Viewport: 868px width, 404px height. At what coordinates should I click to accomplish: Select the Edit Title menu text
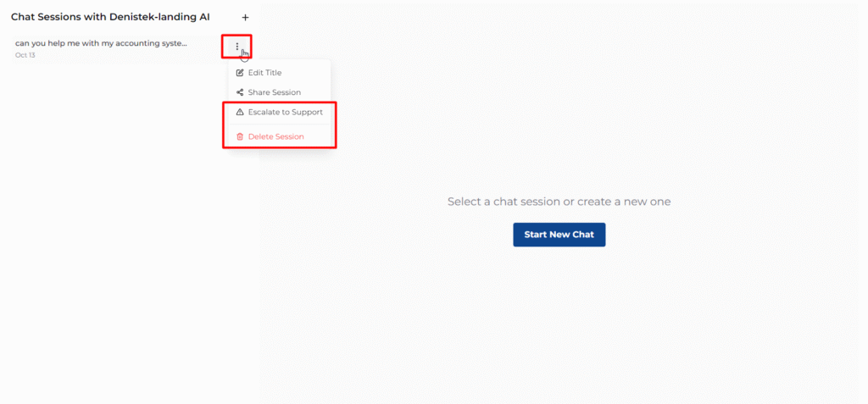tap(264, 73)
